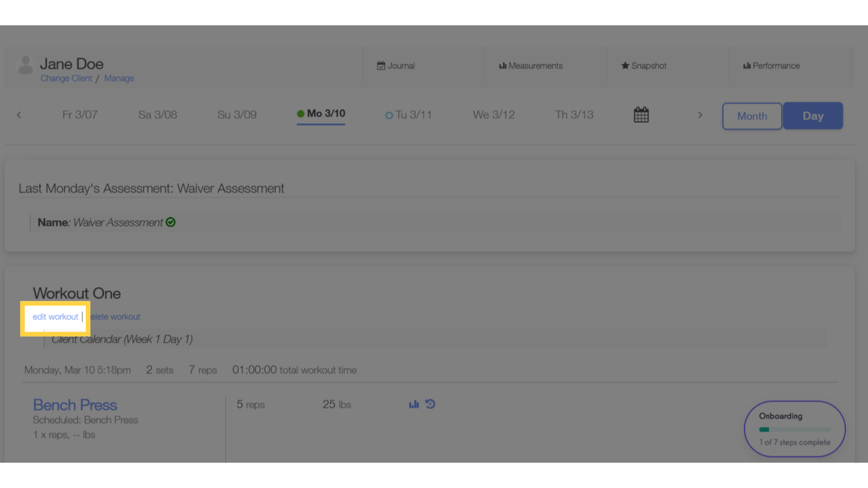868x488 pixels.
Task: Switch to Month view
Action: (x=752, y=116)
